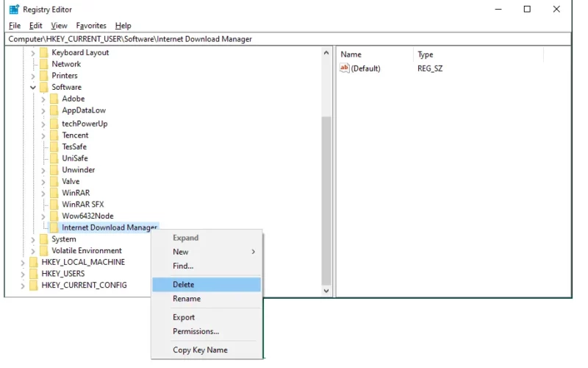Click the Volatile Environment folder icon
Viewport: 588px width, 368px height.
(x=44, y=251)
